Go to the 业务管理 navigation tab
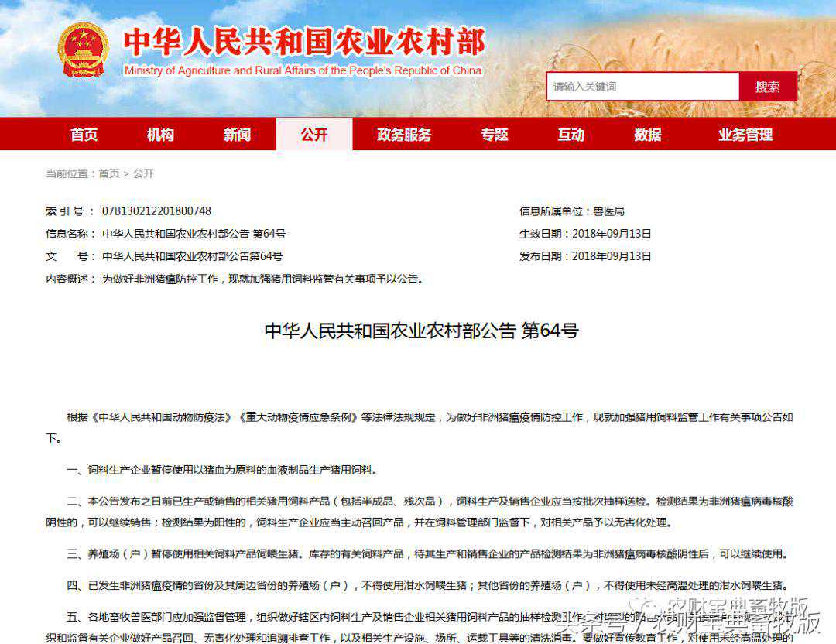Image resolution: width=836 pixels, height=644 pixels. 745,135
